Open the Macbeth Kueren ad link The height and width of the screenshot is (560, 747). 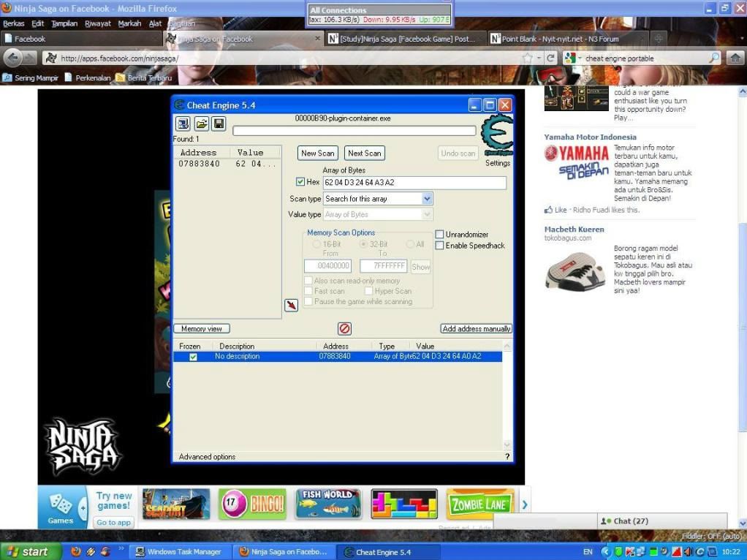574,230
